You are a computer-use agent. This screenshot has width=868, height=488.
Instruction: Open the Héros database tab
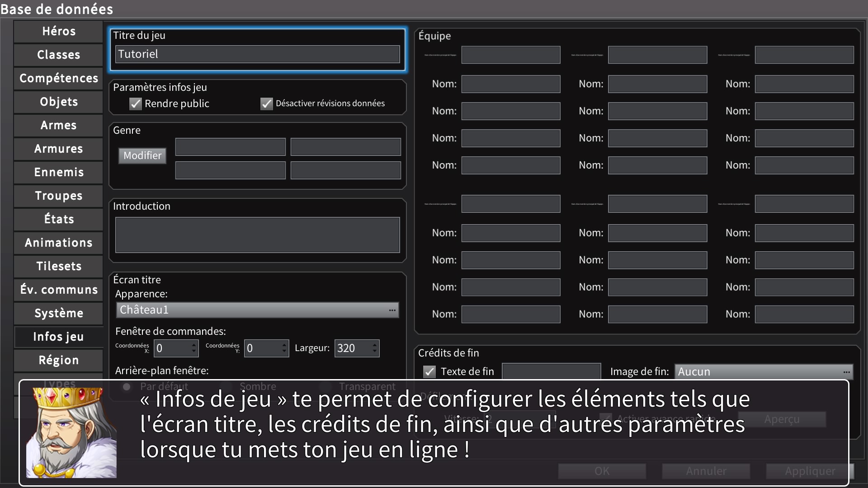58,31
